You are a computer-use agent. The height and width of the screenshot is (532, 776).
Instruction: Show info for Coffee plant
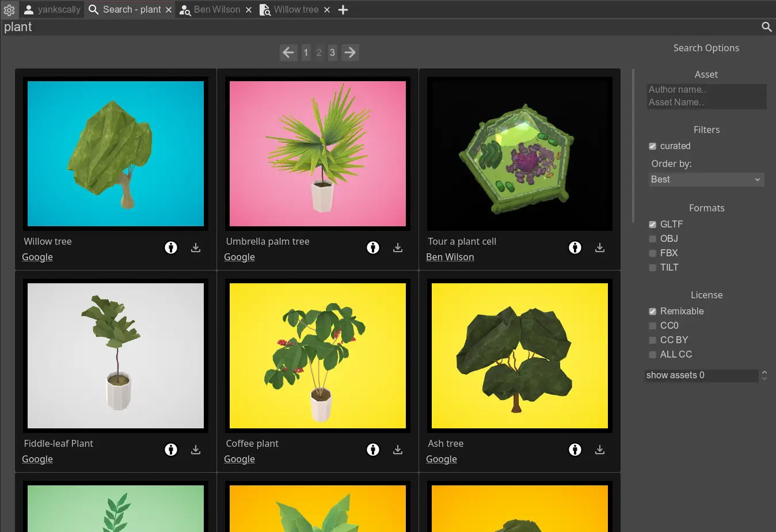pyautogui.click(x=373, y=450)
